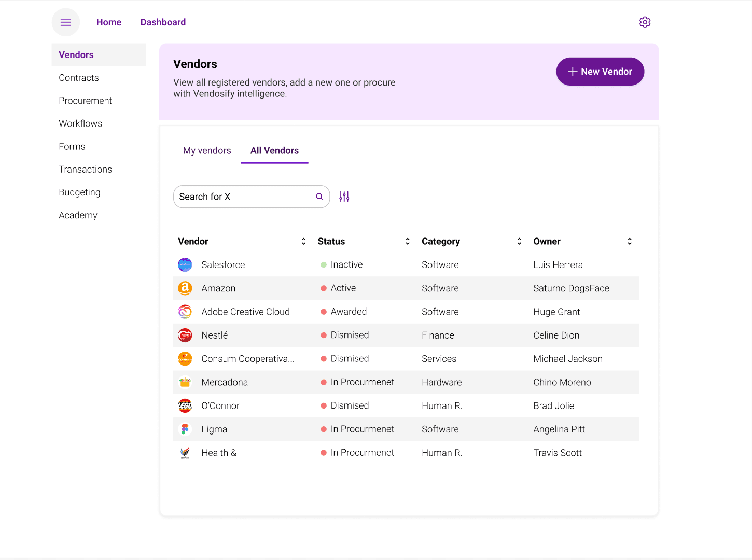Click the Nestlé logo icon
Viewport: 752px width, 560px height.
[x=185, y=335]
